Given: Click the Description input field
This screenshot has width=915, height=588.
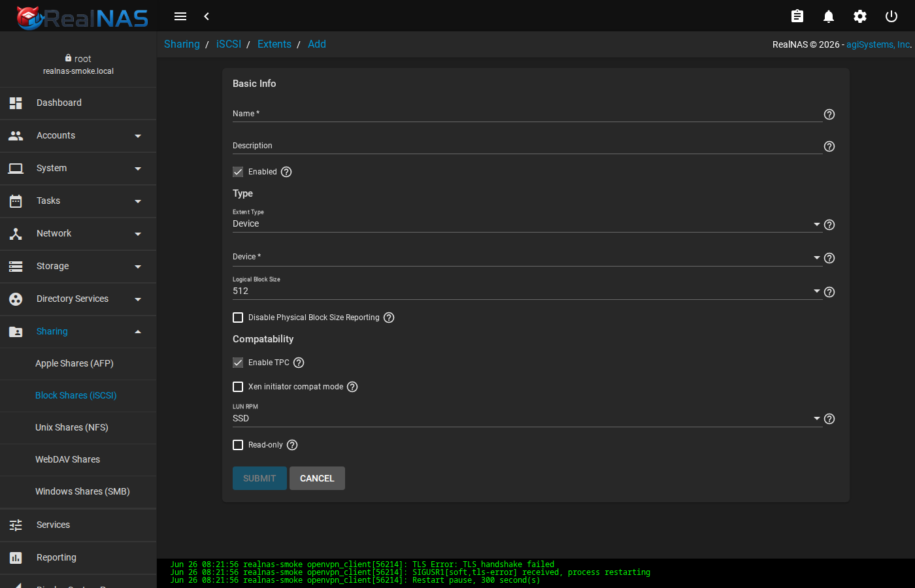Looking at the screenshot, I should [527, 146].
